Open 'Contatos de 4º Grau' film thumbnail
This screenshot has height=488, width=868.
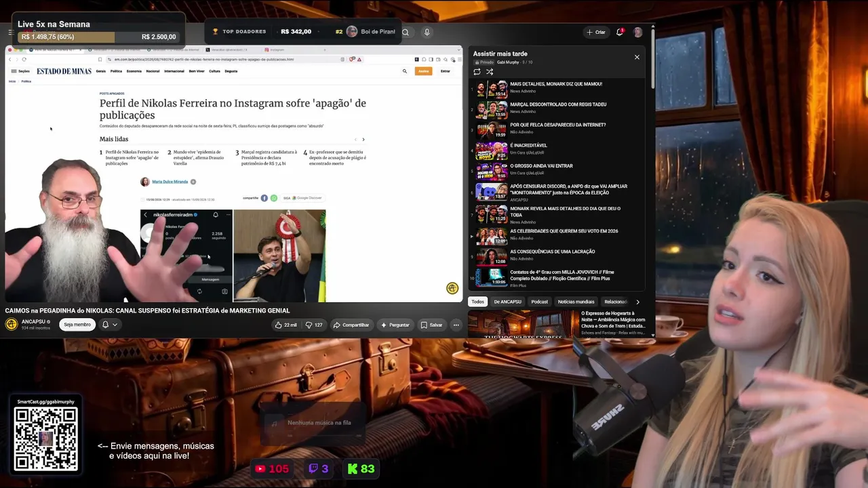point(492,279)
